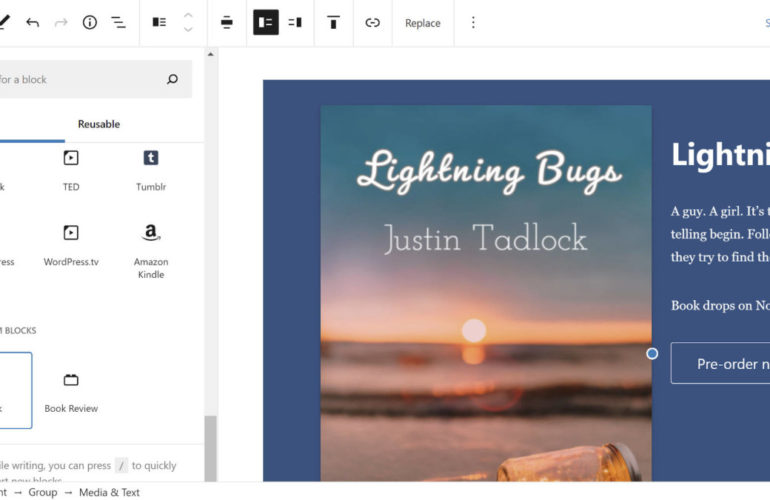The width and height of the screenshot is (770, 500).
Task: Open the block options three-dot menu
Action: point(473,22)
